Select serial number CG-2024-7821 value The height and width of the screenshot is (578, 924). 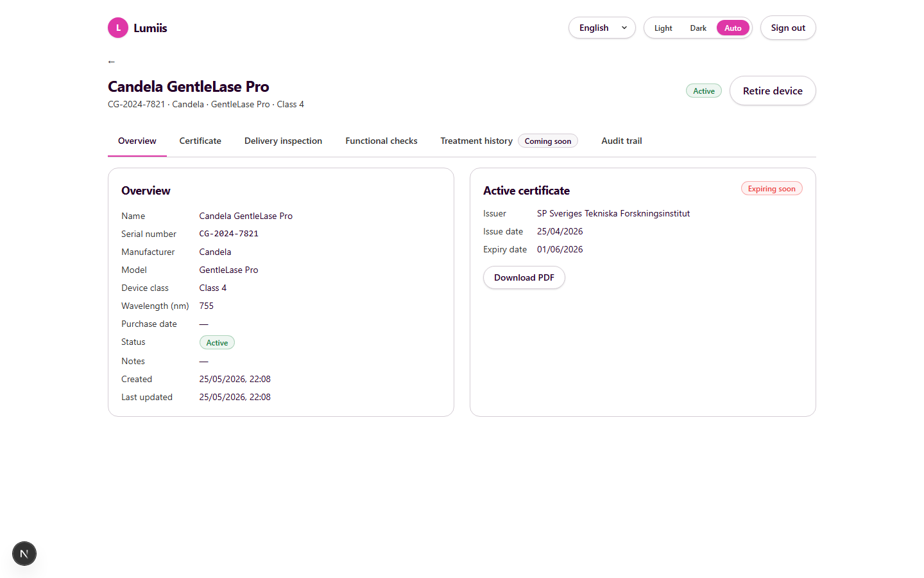pyautogui.click(x=229, y=234)
